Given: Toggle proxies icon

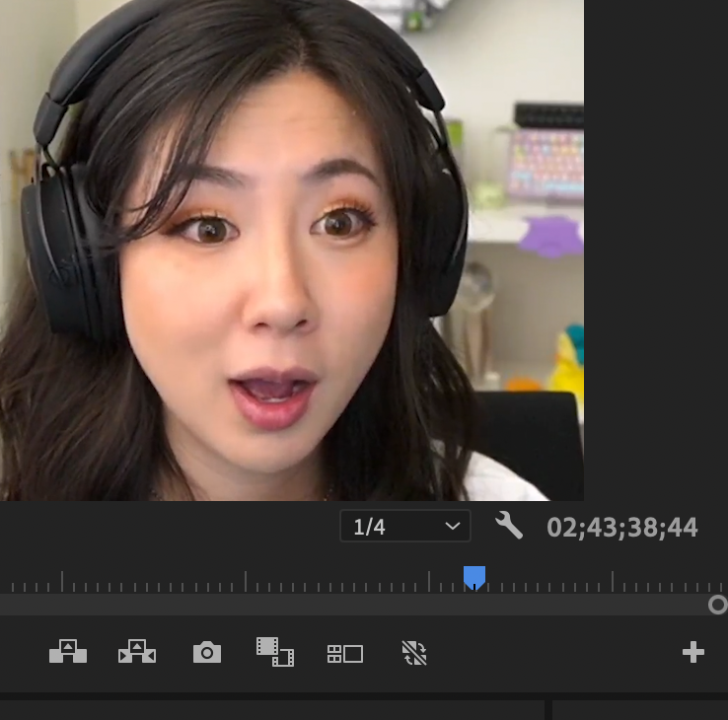Looking at the screenshot, I should [414, 653].
